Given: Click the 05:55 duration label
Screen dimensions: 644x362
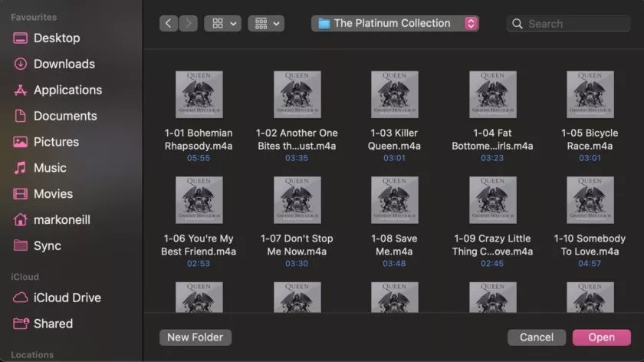Looking at the screenshot, I should [x=199, y=158].
